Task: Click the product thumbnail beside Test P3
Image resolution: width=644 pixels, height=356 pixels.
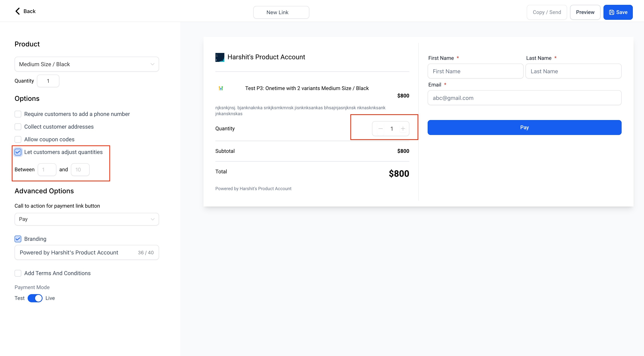Action: (221, 88)
